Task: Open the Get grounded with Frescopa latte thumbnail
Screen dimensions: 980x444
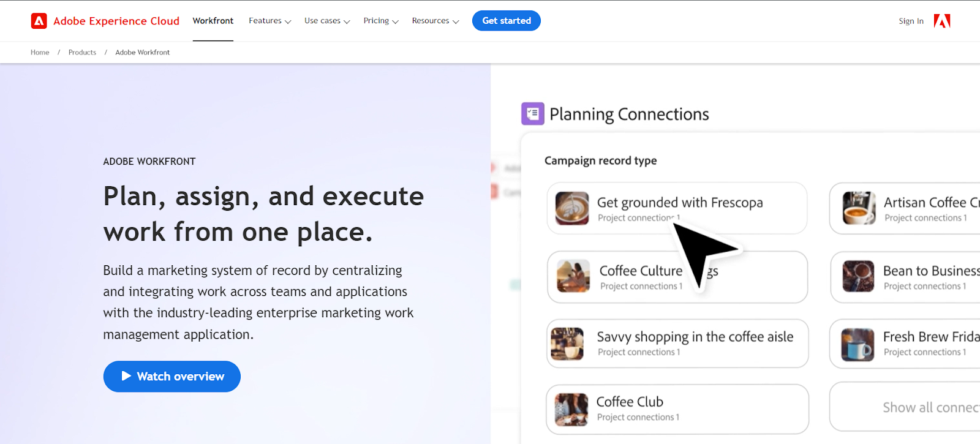Action: (x=572, y=208)
